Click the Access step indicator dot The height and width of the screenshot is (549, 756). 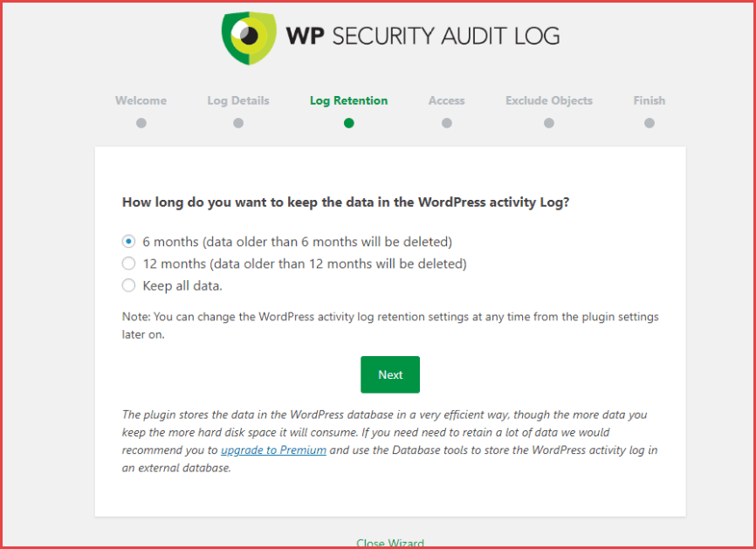tap(446, 123)
